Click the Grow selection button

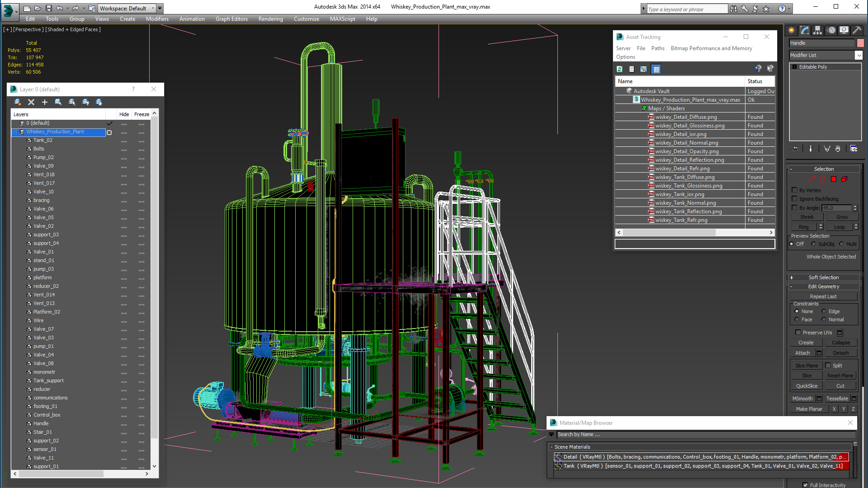pos(842,217)
